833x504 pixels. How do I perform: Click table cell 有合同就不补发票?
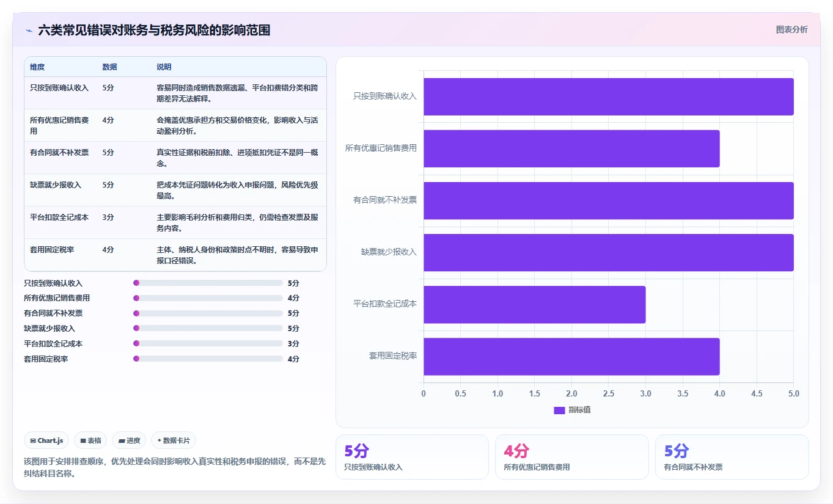coord(59,153)
